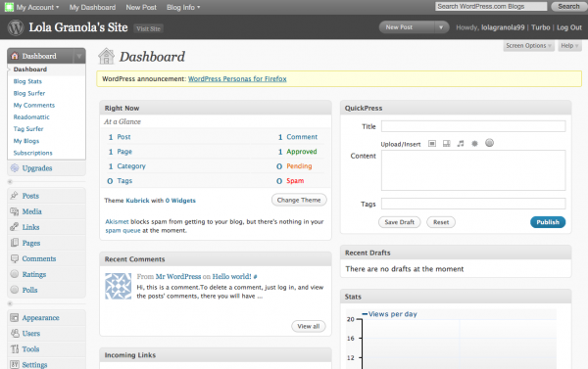Click the Turbo link in the header
The image size is (588, 369).
(540, 27)
